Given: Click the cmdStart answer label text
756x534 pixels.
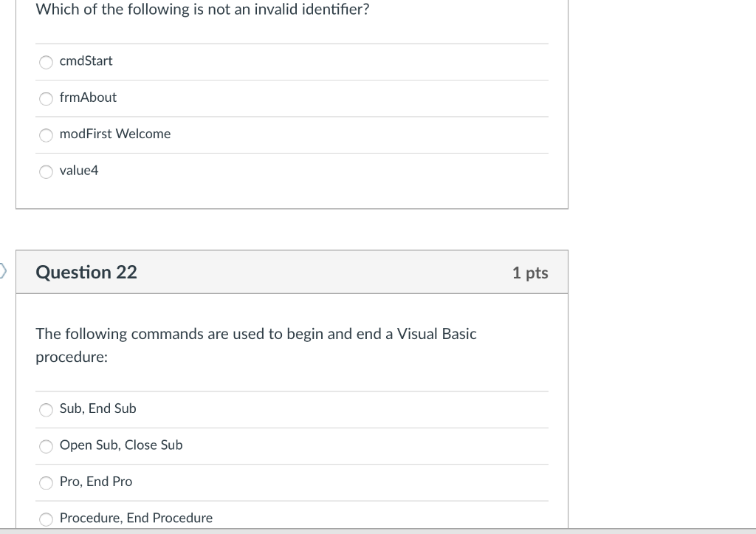Looking at the screenshot, I should [86, 61].
